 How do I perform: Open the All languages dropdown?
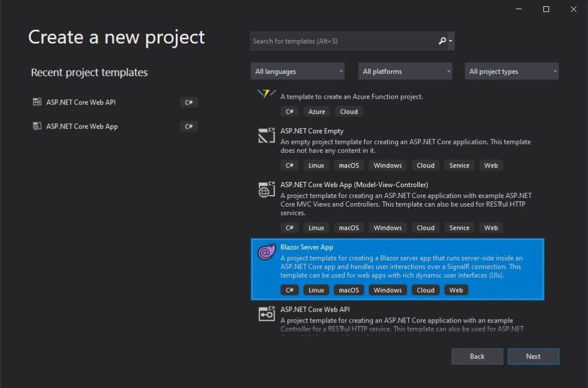click(297, 72)
